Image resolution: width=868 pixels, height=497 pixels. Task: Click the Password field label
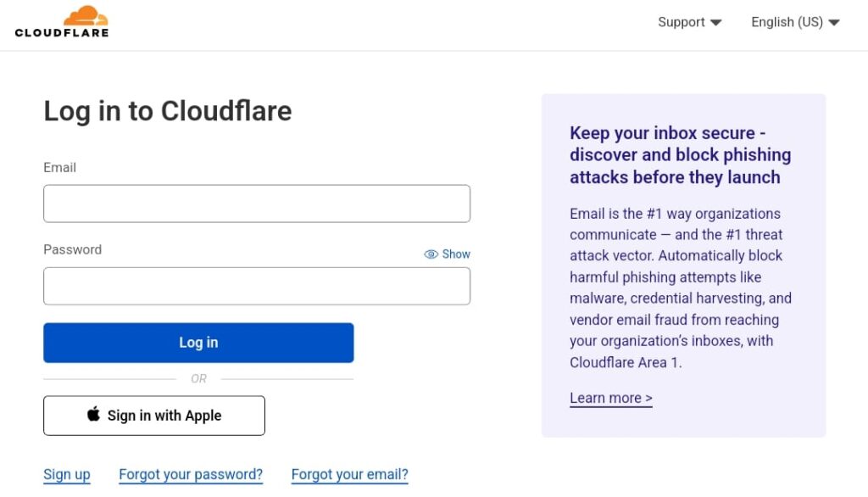coord(73,249)
